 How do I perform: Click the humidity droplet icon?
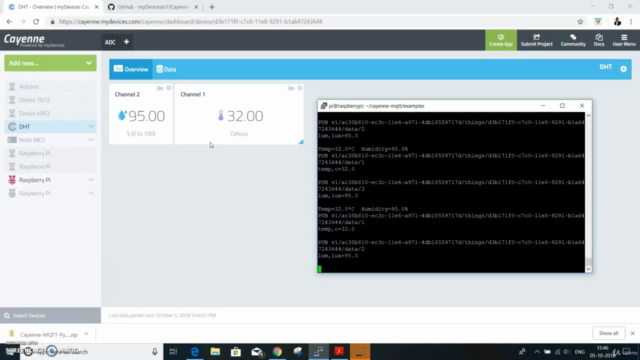pos(122,116)
